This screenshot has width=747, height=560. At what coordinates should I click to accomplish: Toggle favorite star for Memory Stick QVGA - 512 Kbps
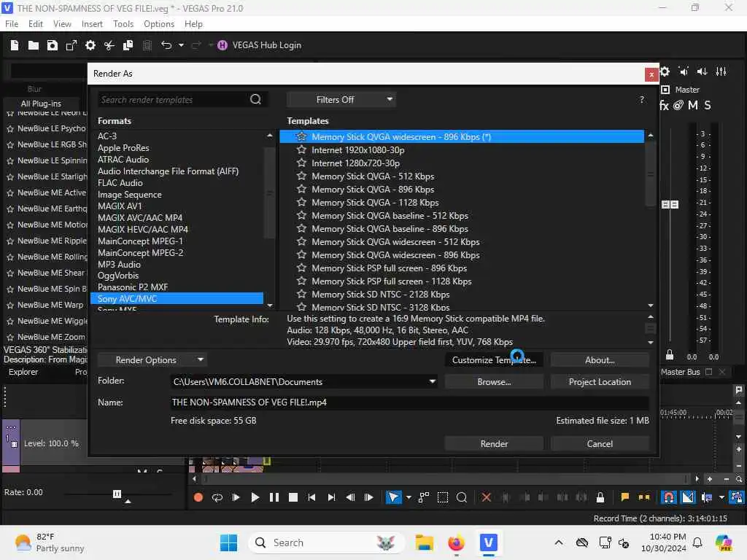(301, 176)
